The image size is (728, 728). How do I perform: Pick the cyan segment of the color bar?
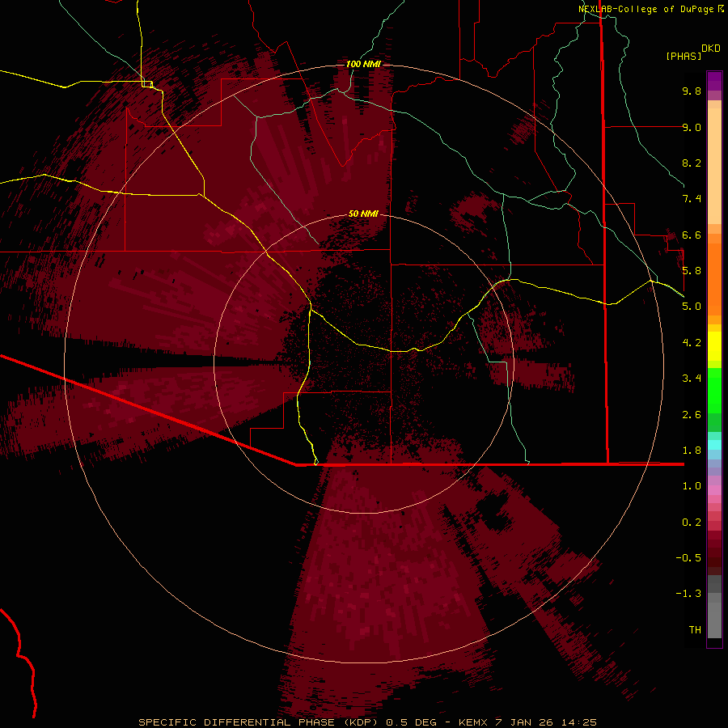(714, 445)
